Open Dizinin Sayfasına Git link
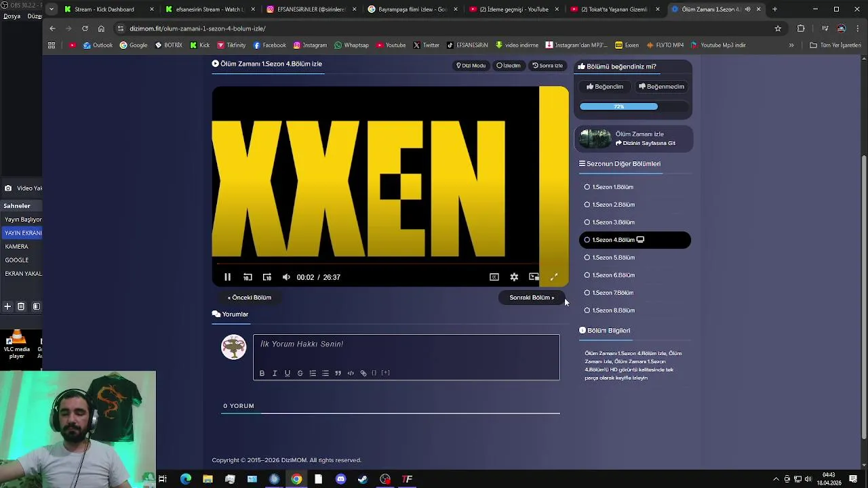 click(x=646, y=144)
